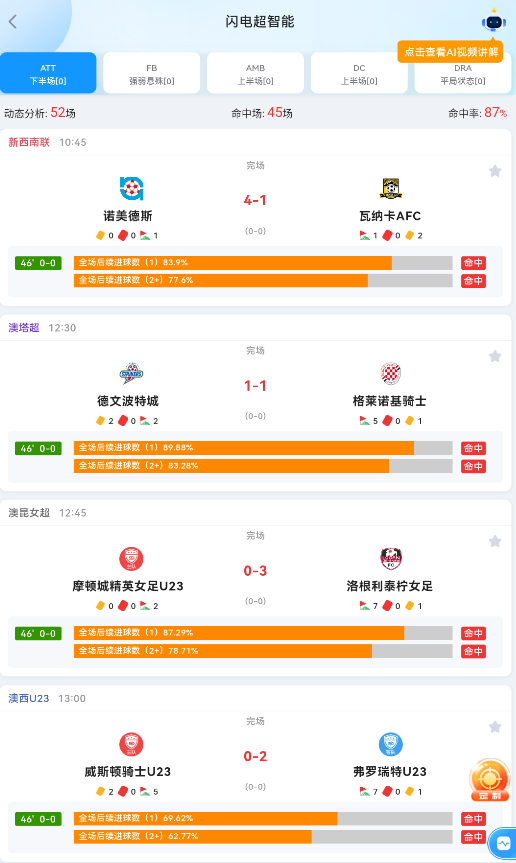Open the 洛根利泰柠女足 team logo
Image resolution: width=516 pixels, height=863 pixels.
(x=391, y=559)
